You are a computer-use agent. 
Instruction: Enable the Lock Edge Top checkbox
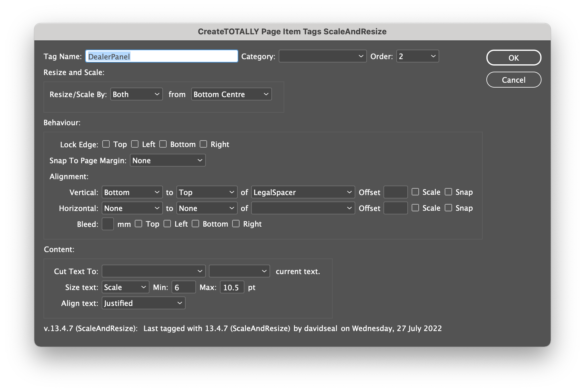click(x=106, y=144)
